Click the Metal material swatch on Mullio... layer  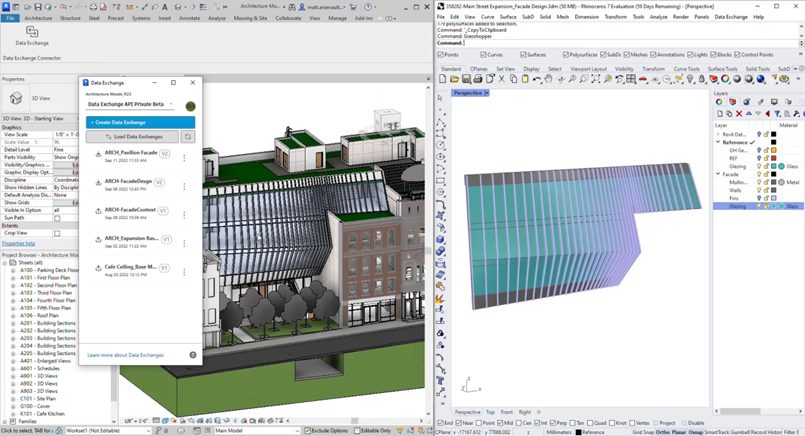781,182
